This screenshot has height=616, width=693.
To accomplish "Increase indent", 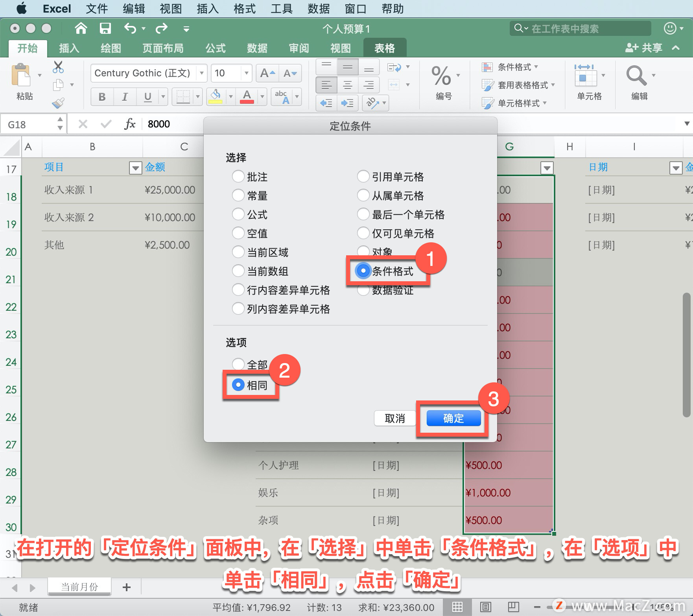I will pyautogui.click(x=348, y=103).
